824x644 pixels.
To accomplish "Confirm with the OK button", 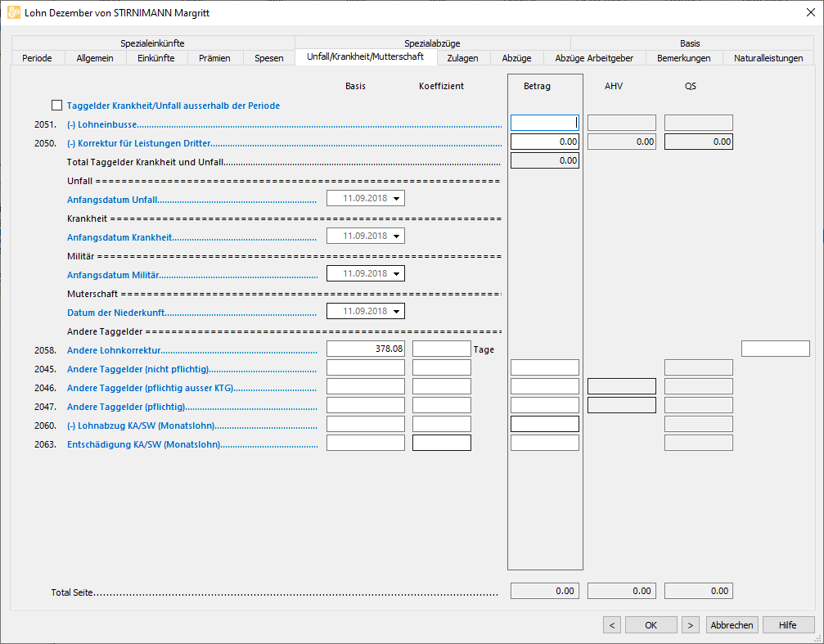I will coord(651,625).
